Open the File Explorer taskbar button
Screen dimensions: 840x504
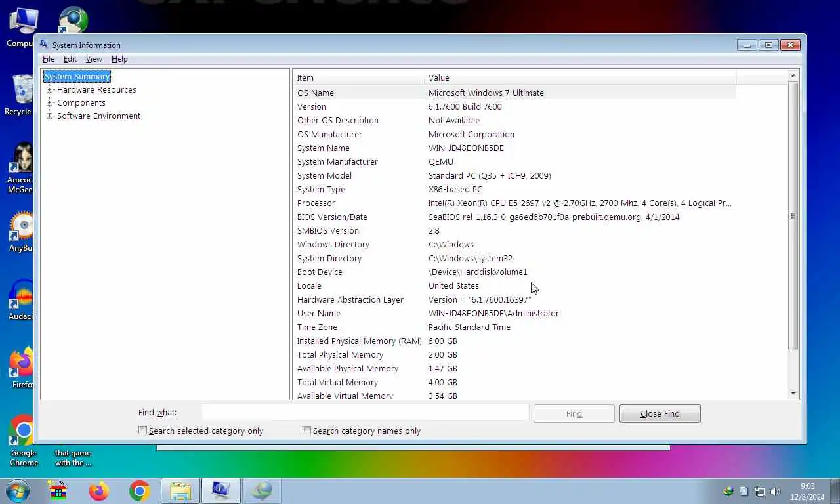[x=180, y=491]
